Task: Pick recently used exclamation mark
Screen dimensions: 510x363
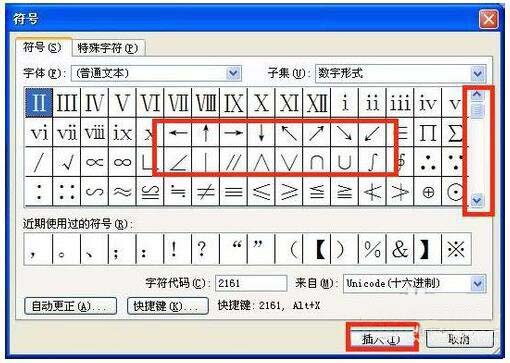Action: 178,249
